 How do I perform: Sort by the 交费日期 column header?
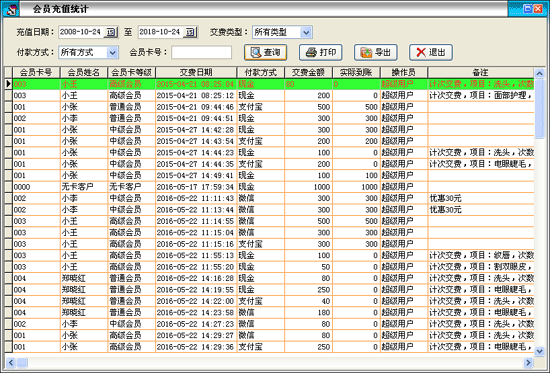point(196,73)
